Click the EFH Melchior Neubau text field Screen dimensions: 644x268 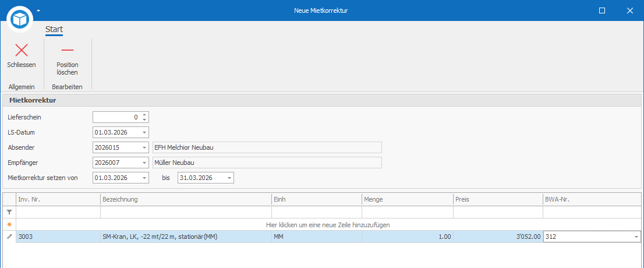267,147
